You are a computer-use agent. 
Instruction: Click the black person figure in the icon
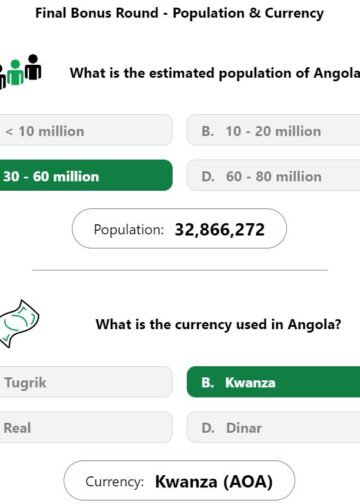pos(33,67)
